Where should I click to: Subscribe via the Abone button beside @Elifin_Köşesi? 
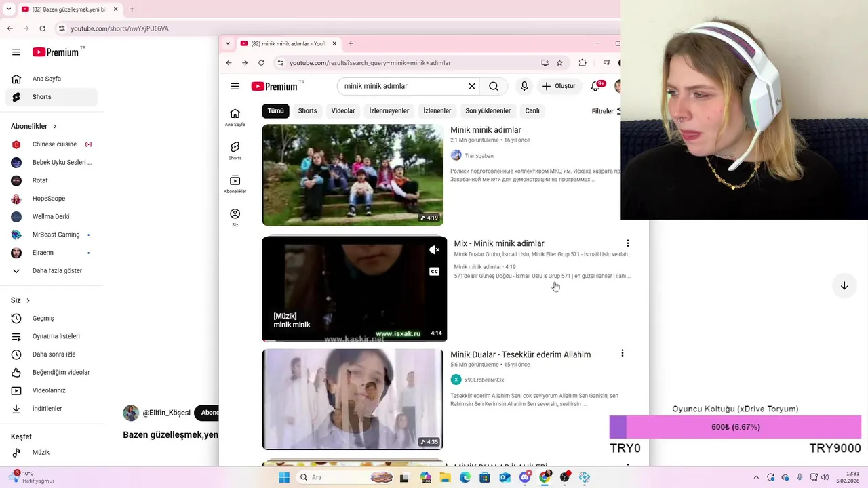click(207, 413)
